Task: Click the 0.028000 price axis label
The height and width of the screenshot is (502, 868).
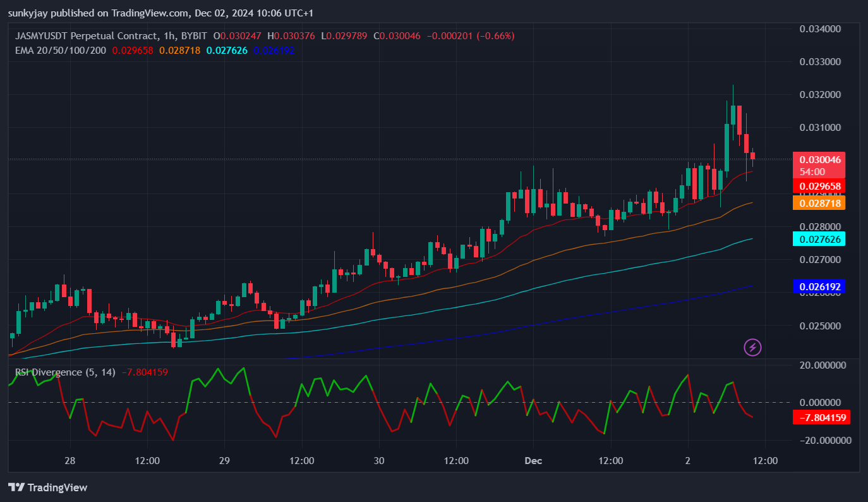Action: (820, 226)
